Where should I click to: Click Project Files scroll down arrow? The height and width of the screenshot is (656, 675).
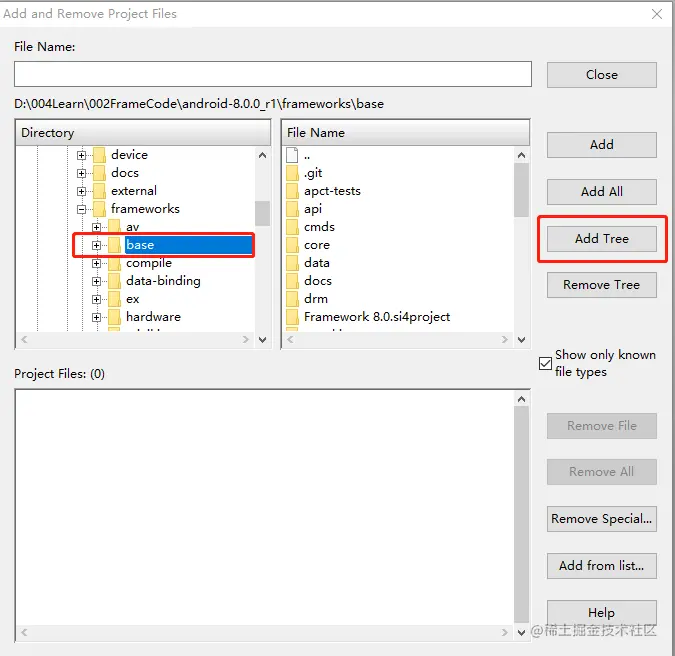[x=521, y=632]
